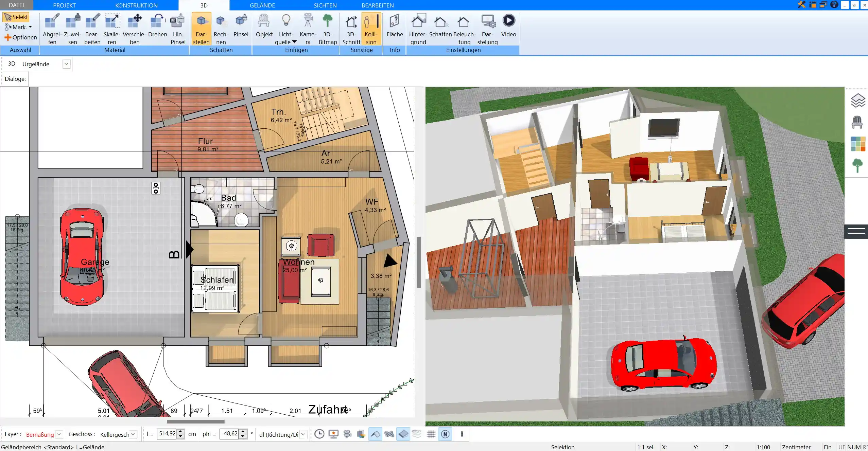Enable the collision detection toggle
Screen dimensions: 868x451
click(x=371, y=29)
